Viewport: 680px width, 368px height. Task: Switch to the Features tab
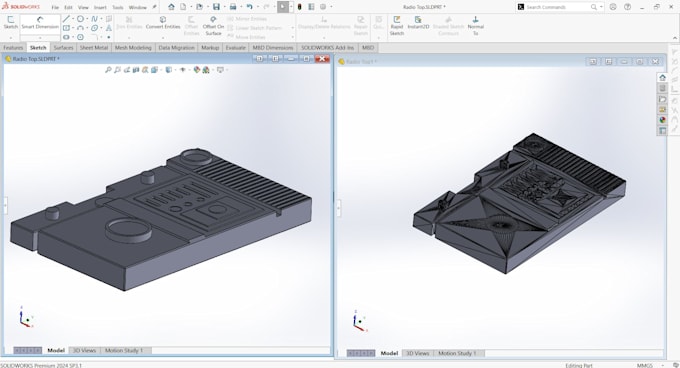[x=13, y=48]
